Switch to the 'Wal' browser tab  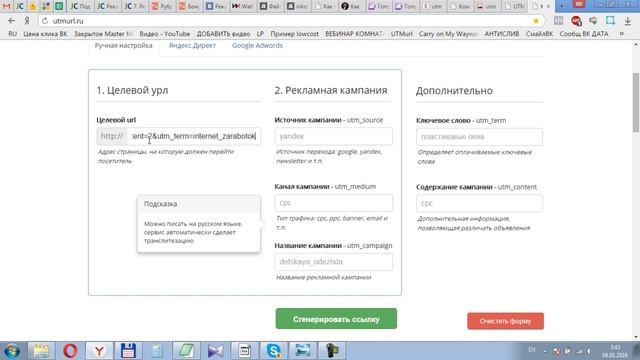(242, 6)
